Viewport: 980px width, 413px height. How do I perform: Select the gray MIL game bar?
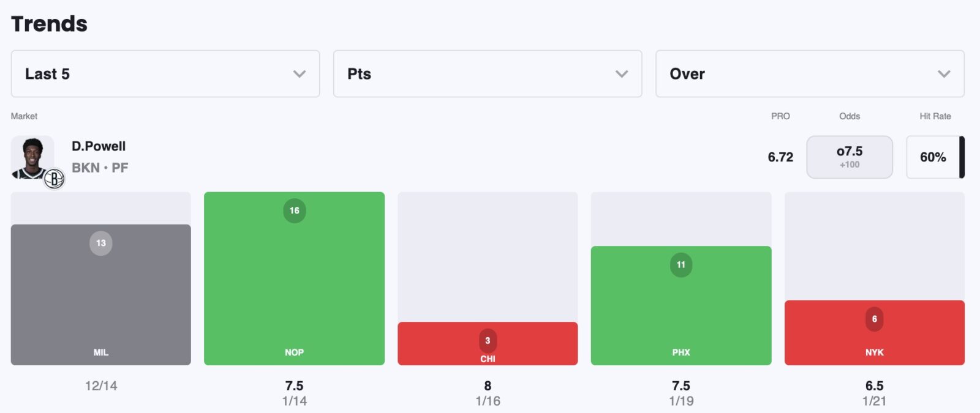pos(101,300)
